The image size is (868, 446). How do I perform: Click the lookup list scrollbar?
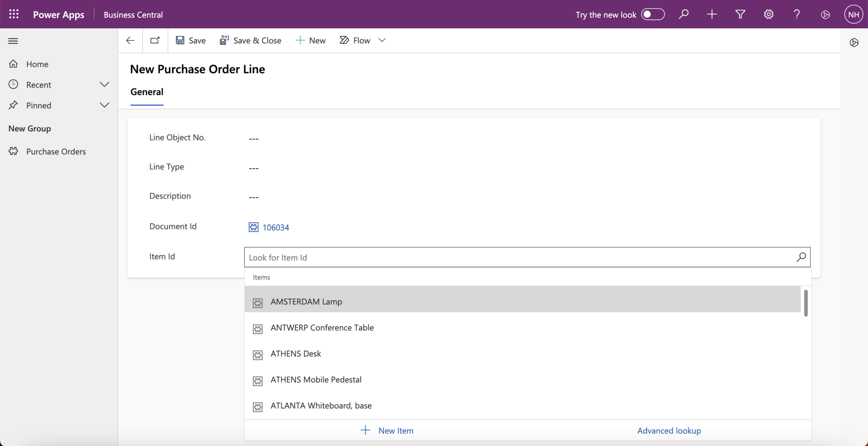click(806, 303)
